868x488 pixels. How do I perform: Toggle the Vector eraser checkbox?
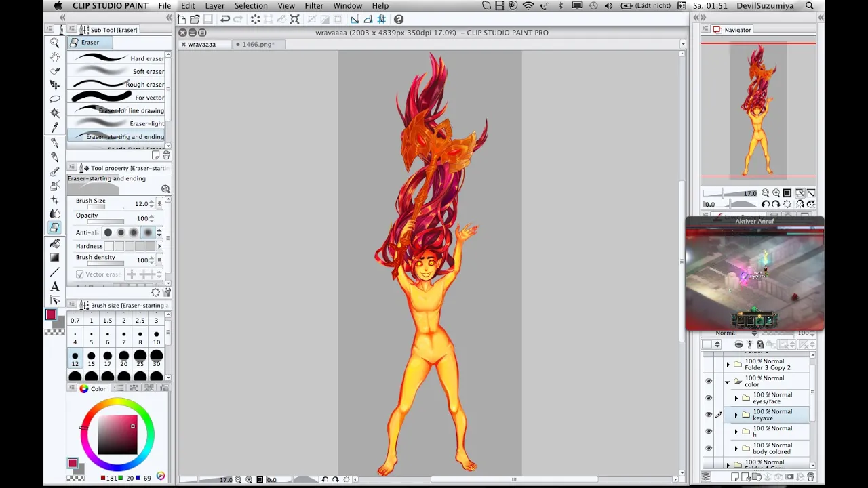click(80, 274)
